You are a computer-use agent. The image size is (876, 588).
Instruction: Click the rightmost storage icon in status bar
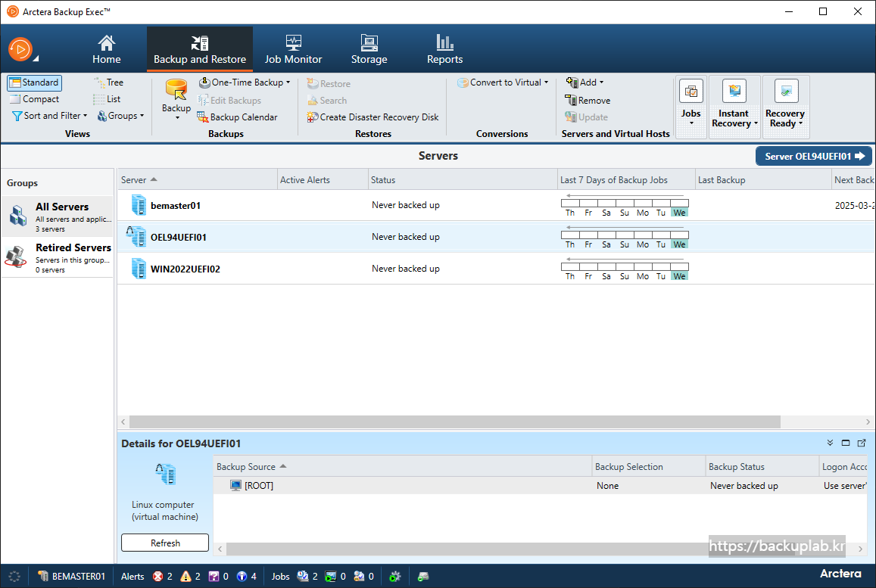tap(423, 577)
